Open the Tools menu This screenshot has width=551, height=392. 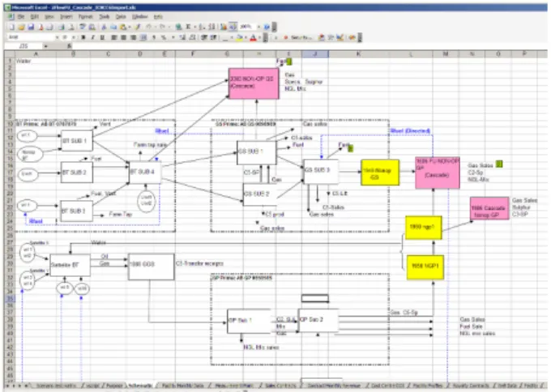pos(104,16)
